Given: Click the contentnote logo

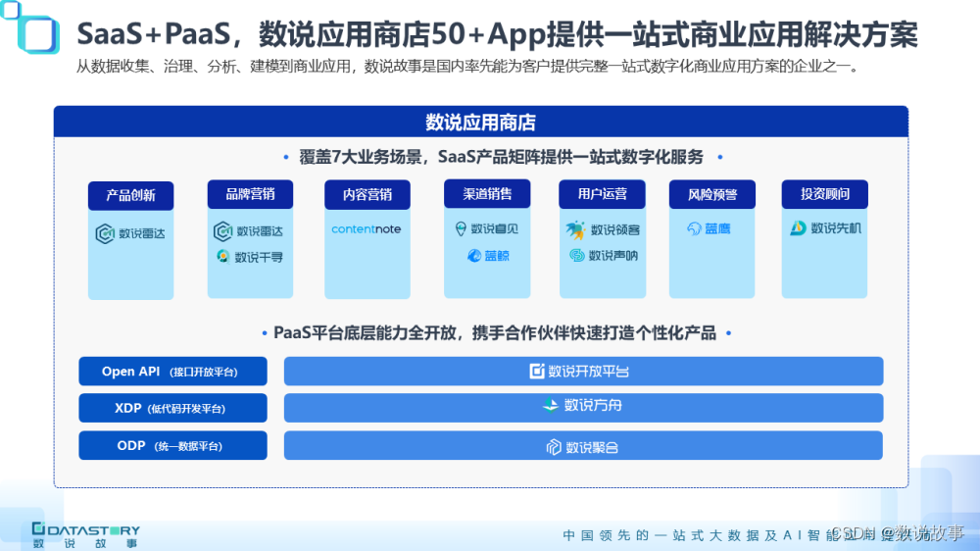Looking at the screenshot, I should coord(367,228).
